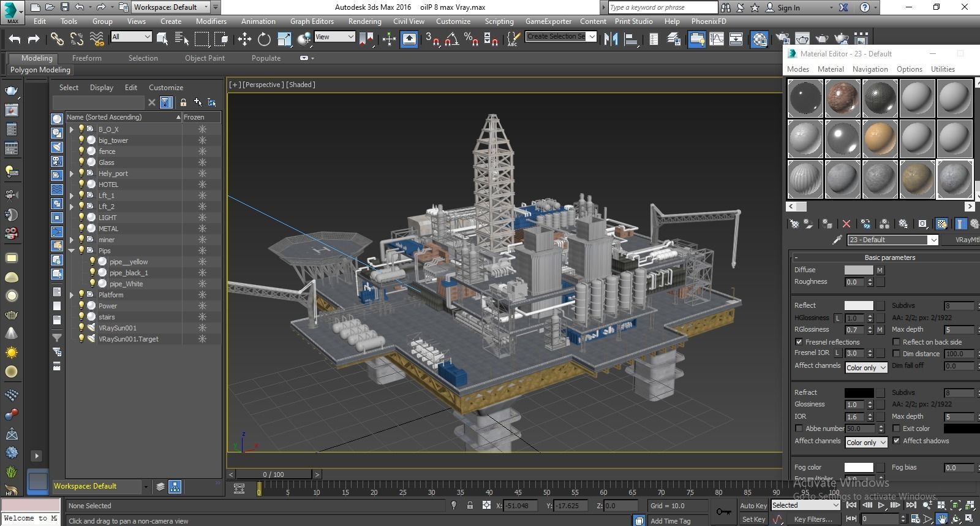Click Go to End playback button
Viewport: 980px width, 526px height.
click(911, 505)
